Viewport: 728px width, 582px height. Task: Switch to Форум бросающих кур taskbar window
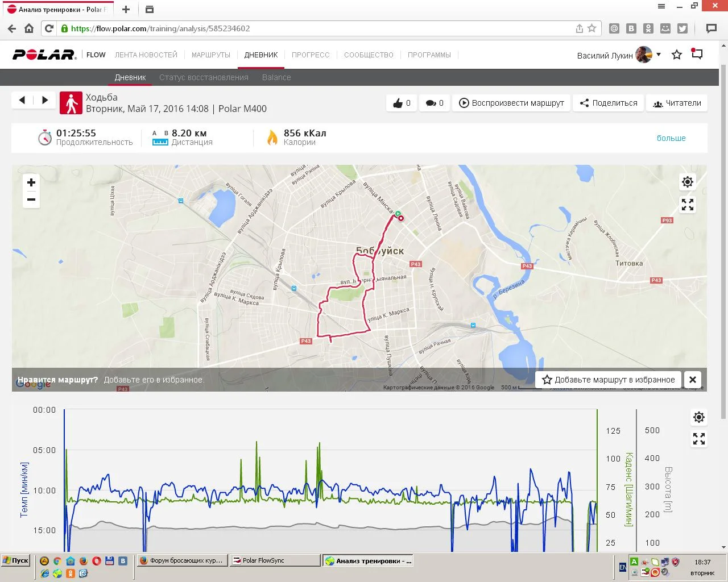[183, 560]
